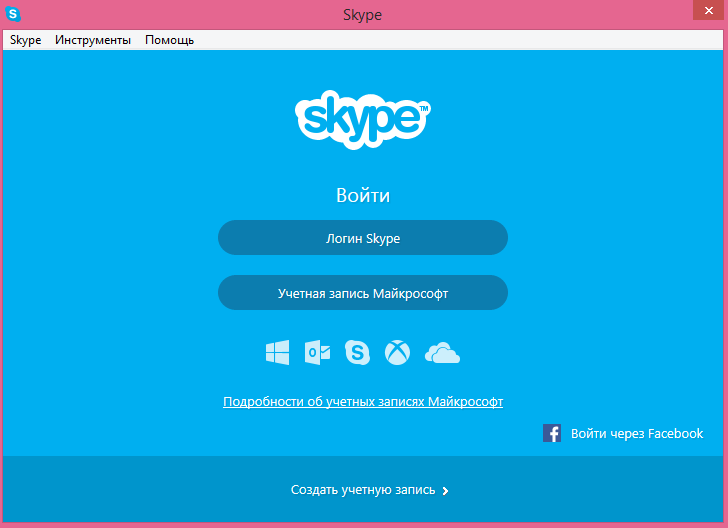The height and width of the screenshot is (528, 728).
Task: Select Войти через Facebook text link
Action: pos(636,433)
